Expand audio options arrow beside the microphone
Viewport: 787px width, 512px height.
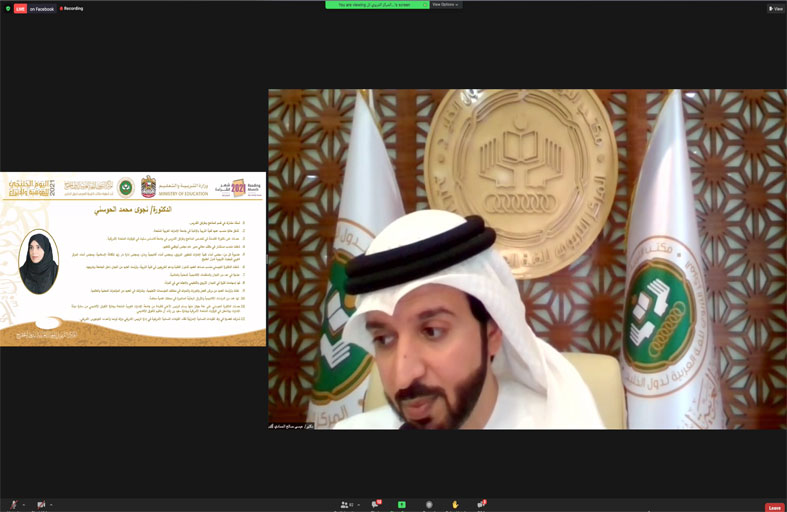(24, 505)
